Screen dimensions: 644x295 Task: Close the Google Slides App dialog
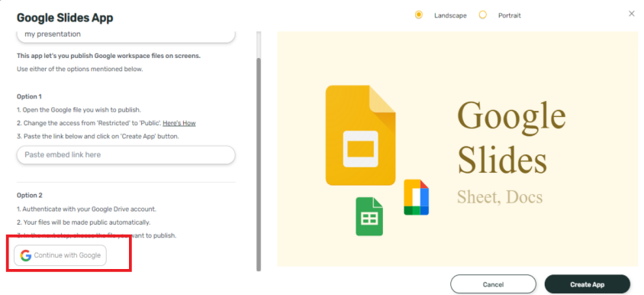pos(632,14)
